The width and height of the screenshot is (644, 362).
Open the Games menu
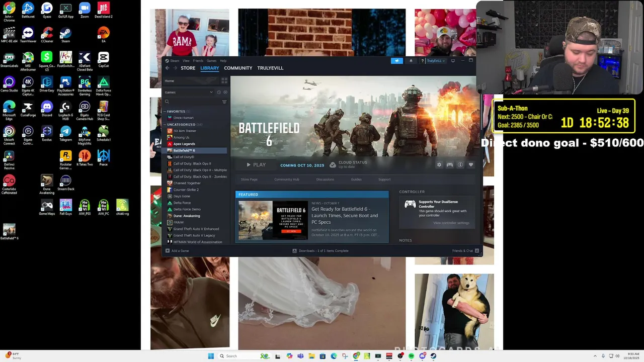coord(211,61)
